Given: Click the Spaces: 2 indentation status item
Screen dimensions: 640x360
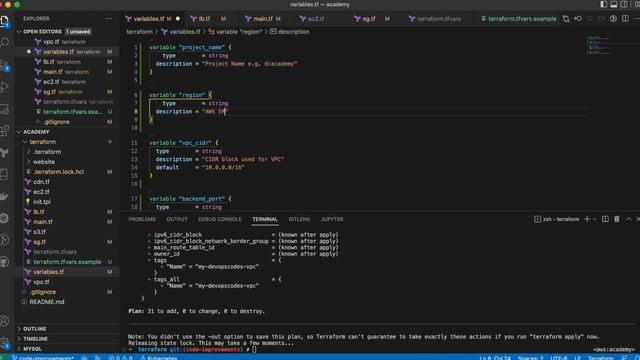Looking at the screenshot, I should pyautogui.click(x=531, y=358).
